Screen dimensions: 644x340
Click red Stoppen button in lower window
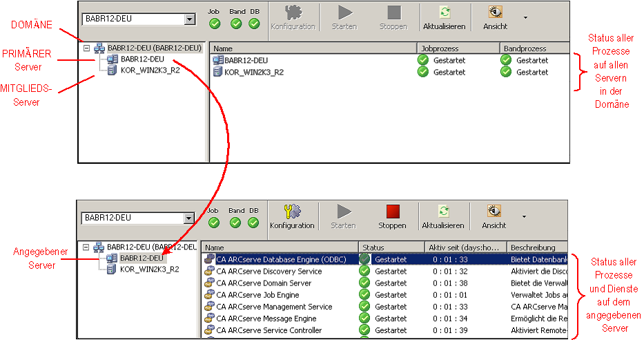[x=392, y=217]
